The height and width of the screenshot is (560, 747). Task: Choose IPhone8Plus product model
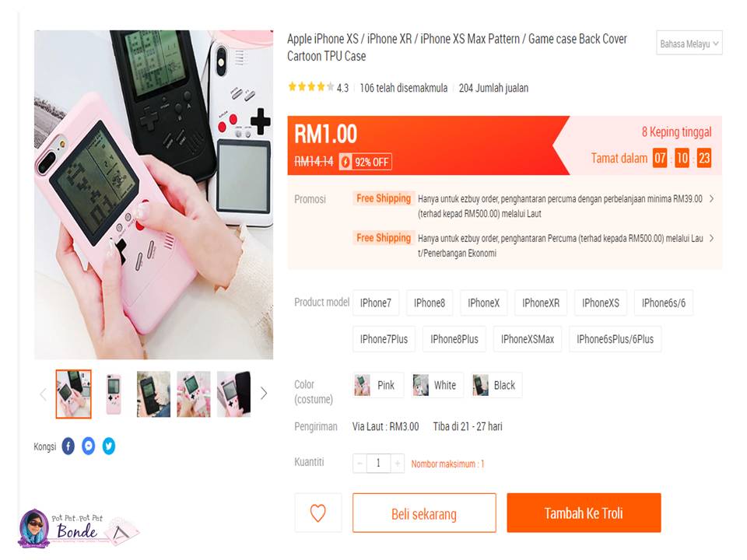coord(454,339)
